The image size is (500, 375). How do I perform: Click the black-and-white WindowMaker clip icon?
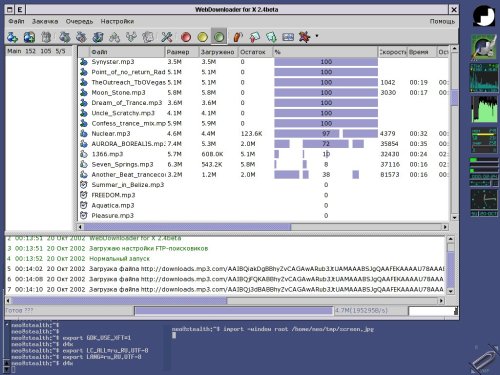[x=484, y=16]
